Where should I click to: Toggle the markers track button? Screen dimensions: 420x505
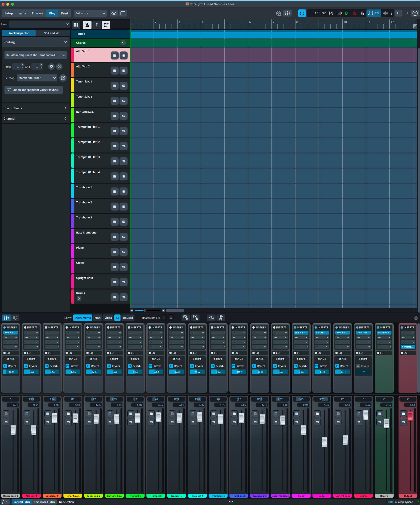(x=96, y=25)
